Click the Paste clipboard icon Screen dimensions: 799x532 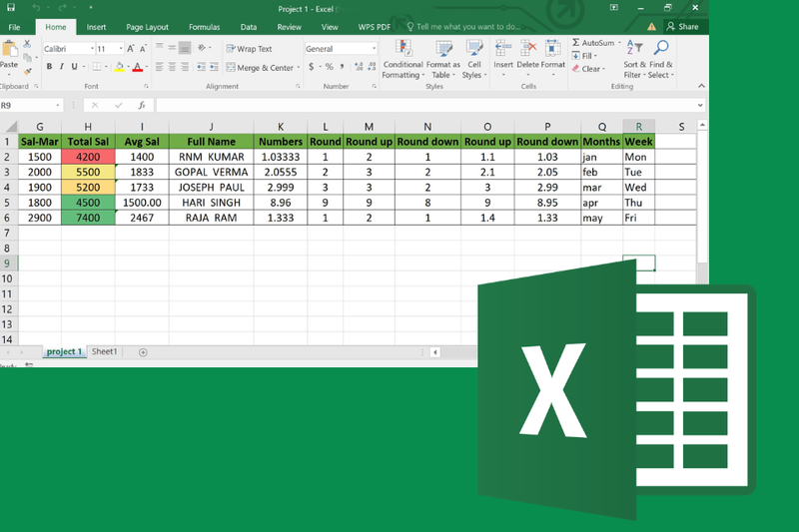tap(9, 49)
